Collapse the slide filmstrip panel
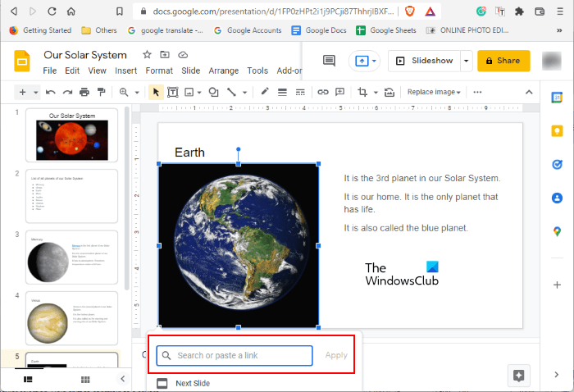The image size is (574, 392). [122, 379]
